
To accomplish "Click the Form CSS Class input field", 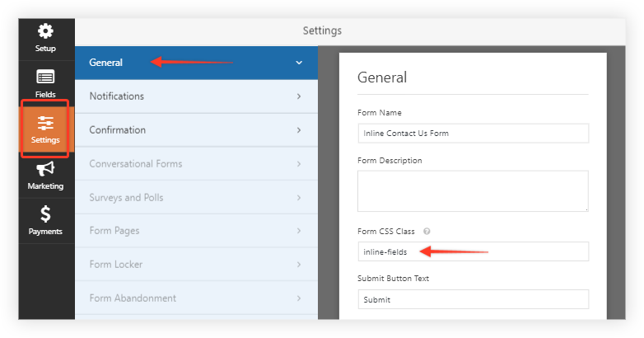I will [474, 251].
